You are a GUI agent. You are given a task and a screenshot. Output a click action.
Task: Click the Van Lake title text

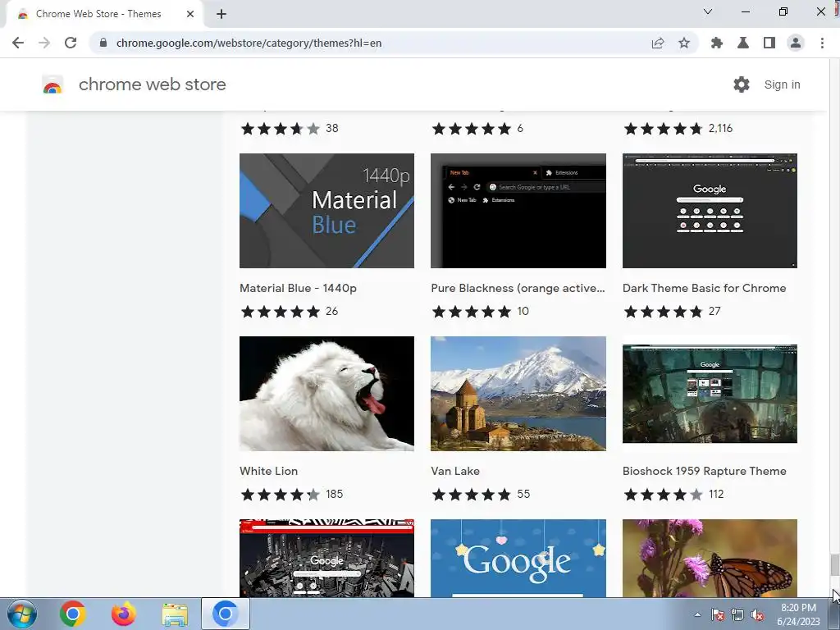454,471
